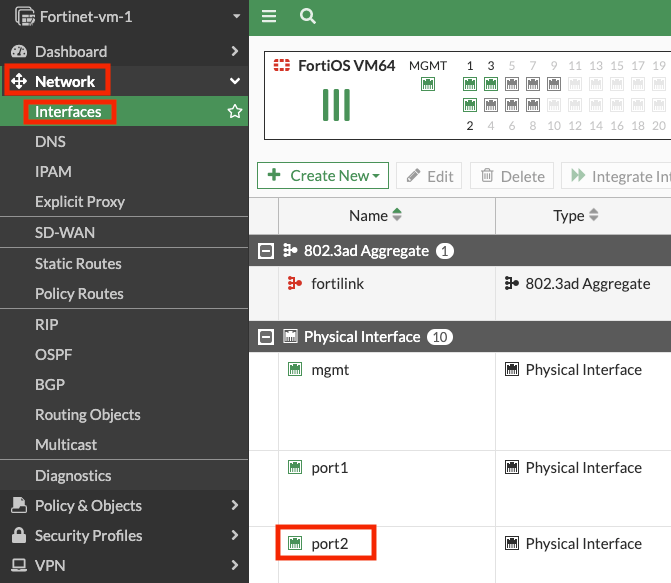
Task: Click the hamburger menu icon
Action: (x=269, y=16)
